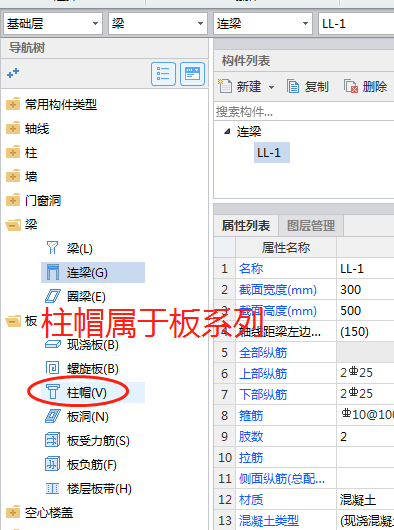Viewport: 394px width, 530px height.
Task: Edit the 肢数 value 2
Action: [365, 436]
